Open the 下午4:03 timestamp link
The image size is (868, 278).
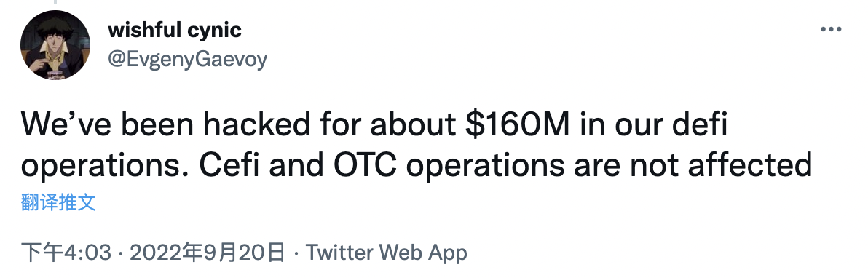click(x=66, y=253)
